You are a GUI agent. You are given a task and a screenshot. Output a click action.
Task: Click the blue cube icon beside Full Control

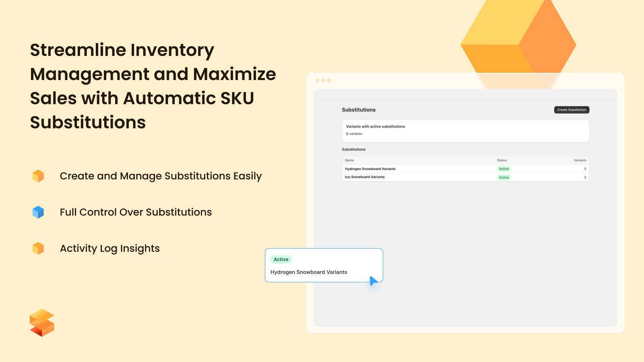tap(38, 212)
